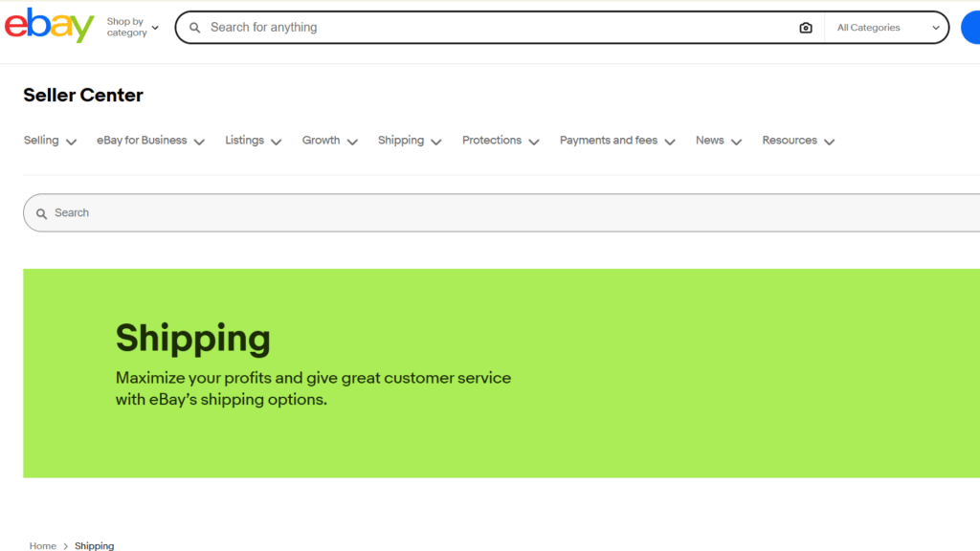
Task: Expand the Shipping navigation menu
Action: pyautogui.click(x=410, y=141)
